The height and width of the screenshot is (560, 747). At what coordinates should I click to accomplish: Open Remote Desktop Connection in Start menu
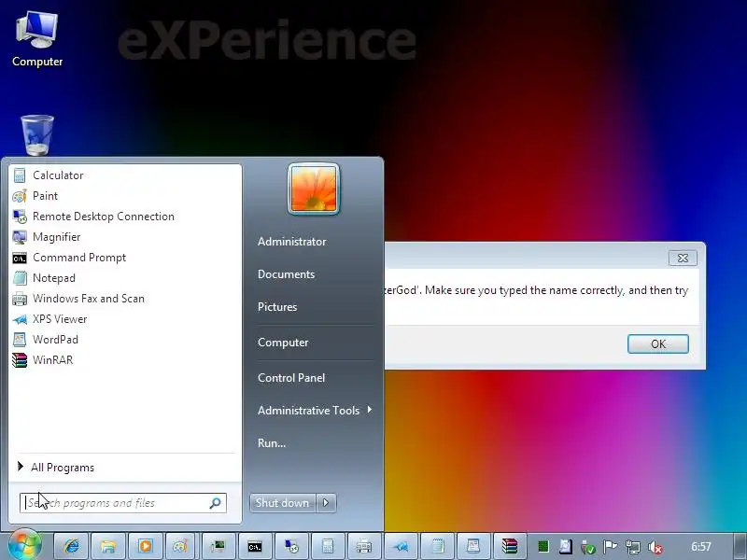(x=125, y=217)
